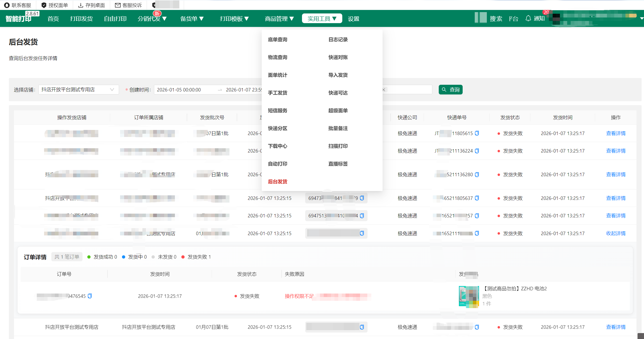Collapse details via 收起详情 link
The width and height of the screenshot is (644, 339).
[616, 233]
